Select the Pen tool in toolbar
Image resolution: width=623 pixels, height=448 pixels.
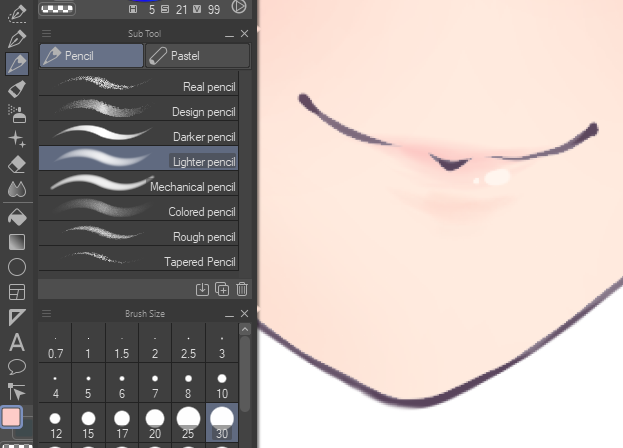coord(17,38)
